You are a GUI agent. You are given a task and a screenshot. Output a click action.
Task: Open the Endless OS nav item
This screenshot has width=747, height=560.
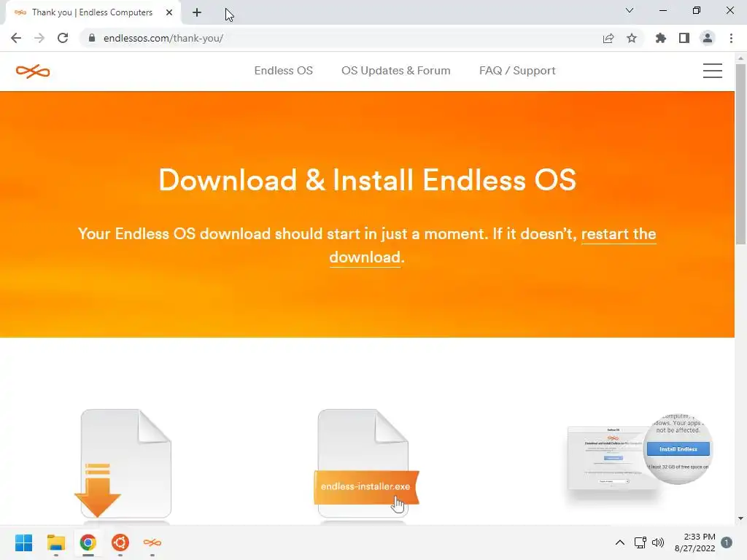(284, 71)
